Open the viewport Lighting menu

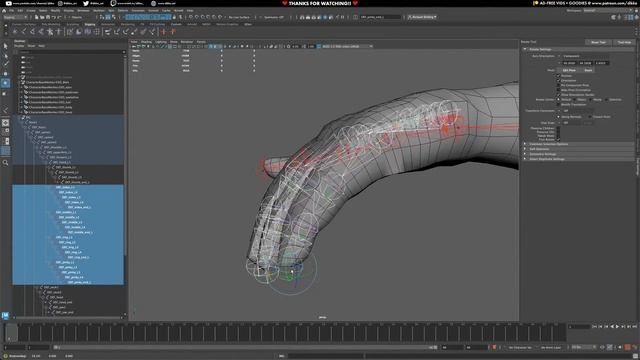point(161,42)
